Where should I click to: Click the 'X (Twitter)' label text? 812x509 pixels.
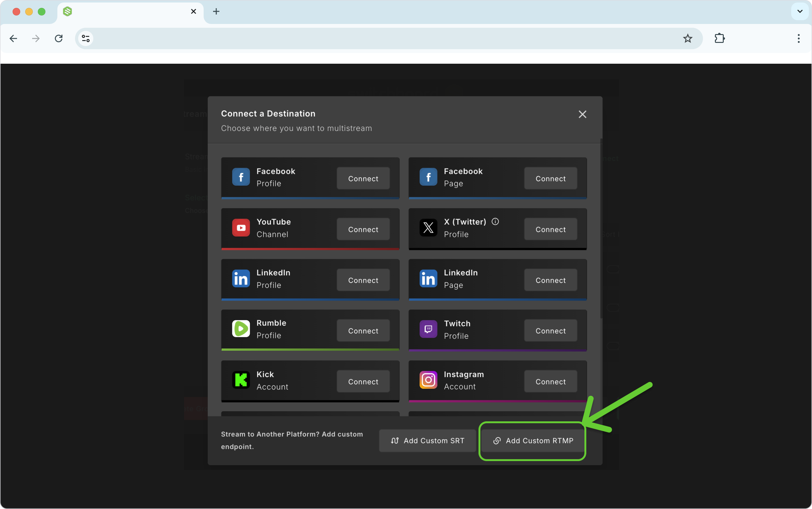point(465,222)
